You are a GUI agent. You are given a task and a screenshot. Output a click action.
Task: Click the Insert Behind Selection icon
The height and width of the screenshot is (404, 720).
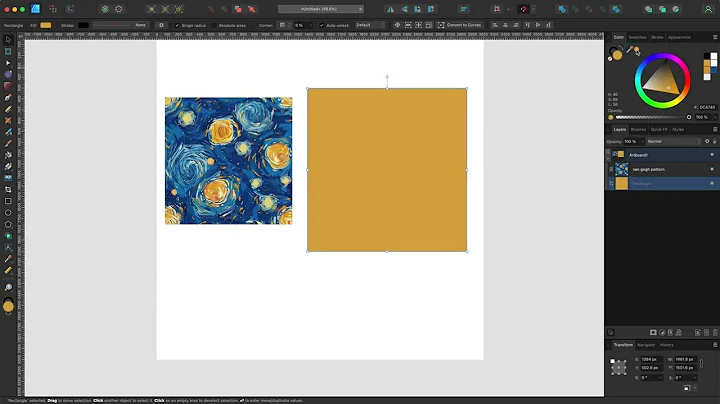(648, 9)
